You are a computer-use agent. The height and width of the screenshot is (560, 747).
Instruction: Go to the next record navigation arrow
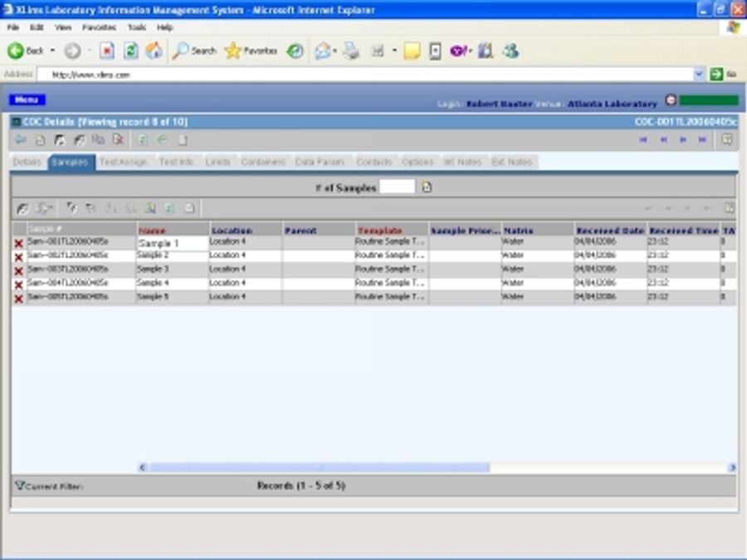(x=683, y=139)
